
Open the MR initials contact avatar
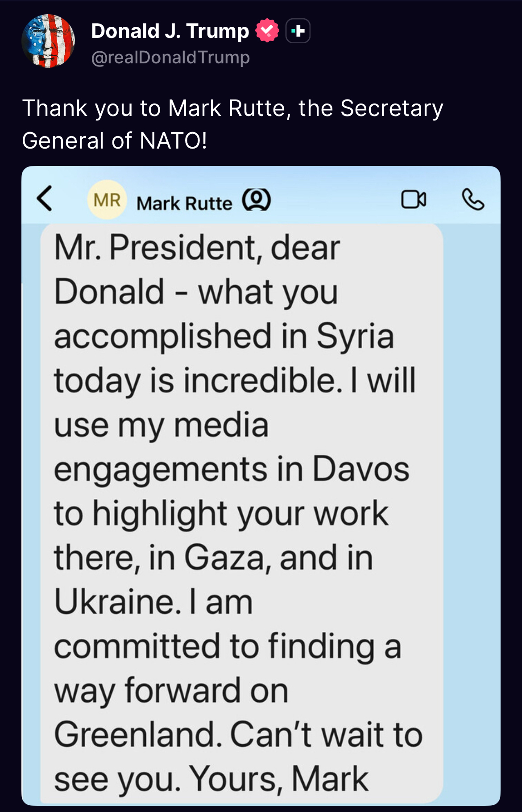click(107, 199)
